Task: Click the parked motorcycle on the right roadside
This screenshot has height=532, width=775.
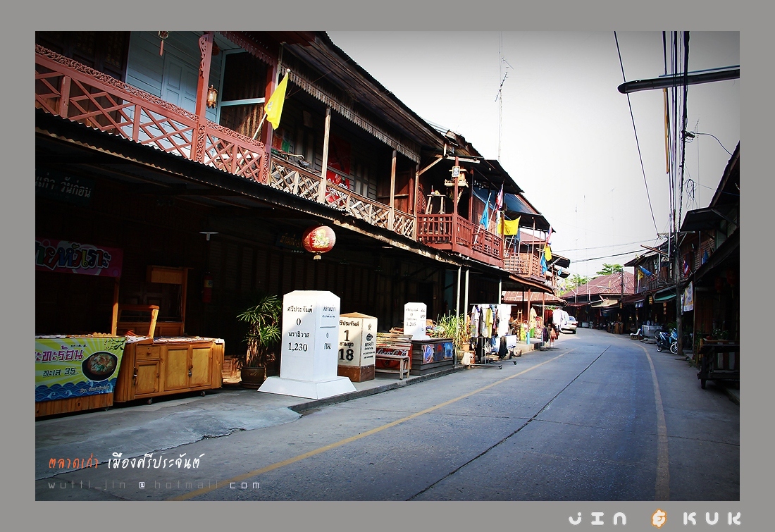Action: point(666,341)
